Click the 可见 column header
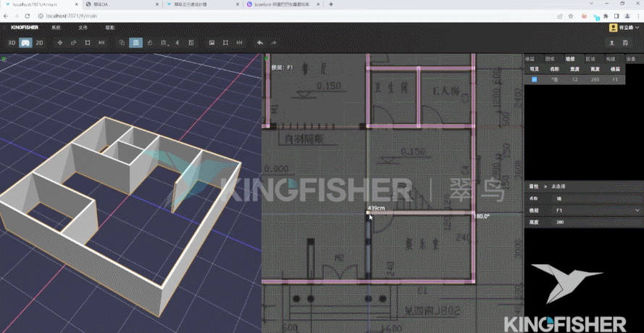 [x=535, y=69]
